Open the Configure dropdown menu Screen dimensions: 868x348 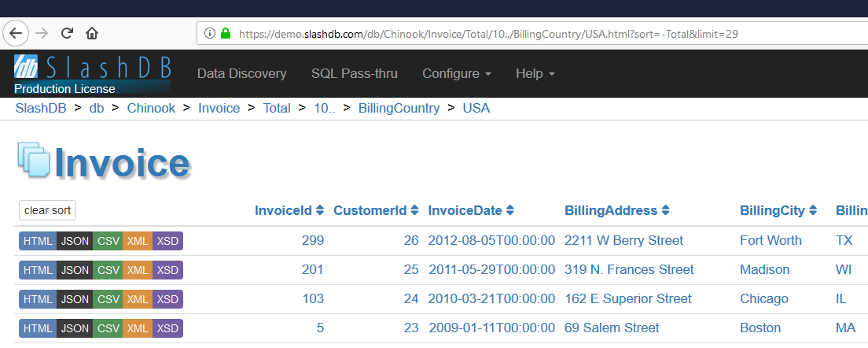[457, 74]
